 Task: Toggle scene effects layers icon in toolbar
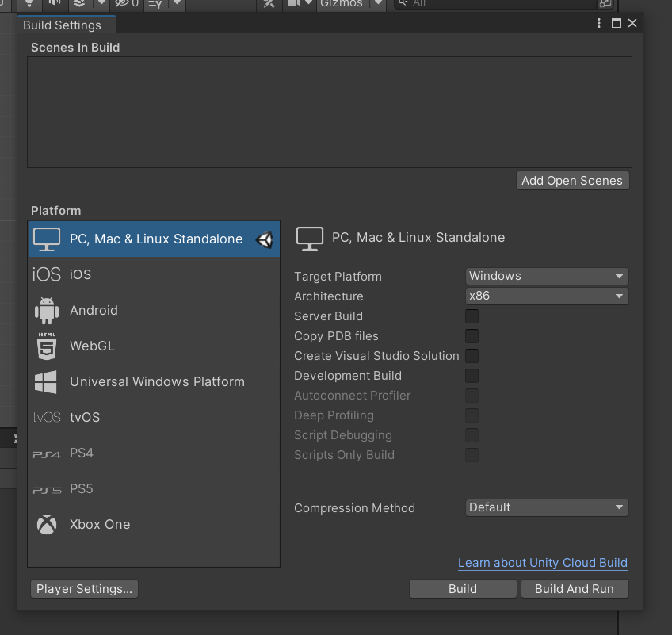coord(80,3)
